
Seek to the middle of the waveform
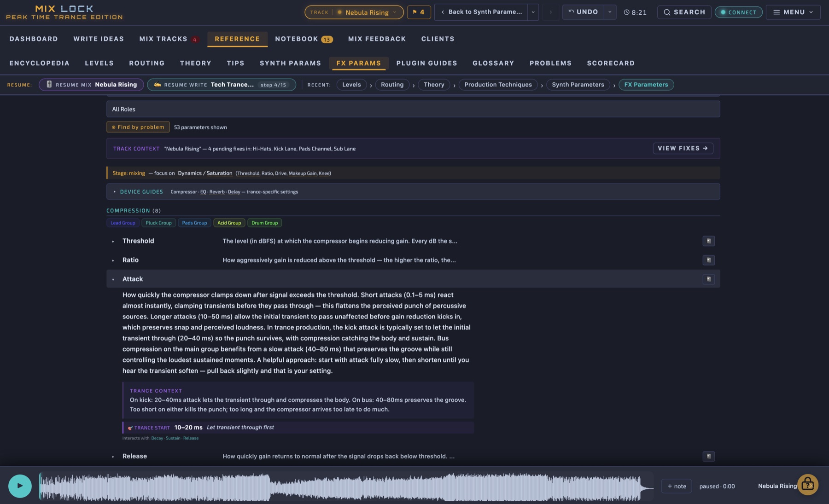pos(346,486)
